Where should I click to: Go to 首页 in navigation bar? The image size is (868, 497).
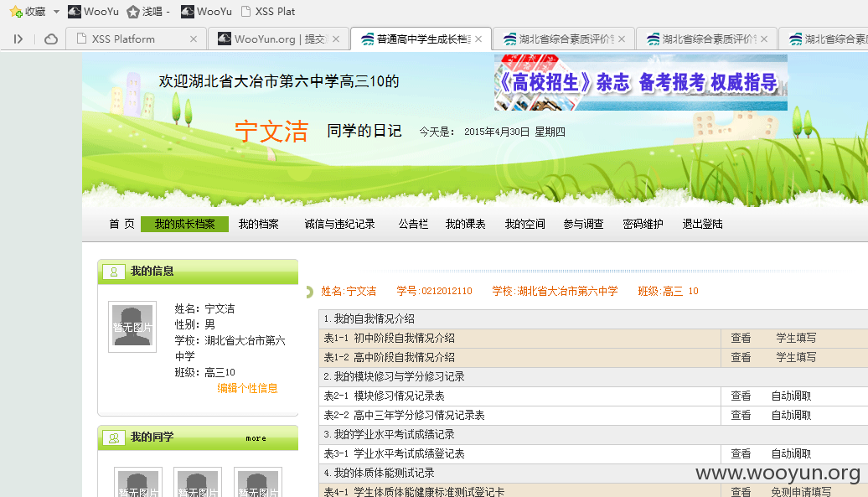[x=121, y=224]
